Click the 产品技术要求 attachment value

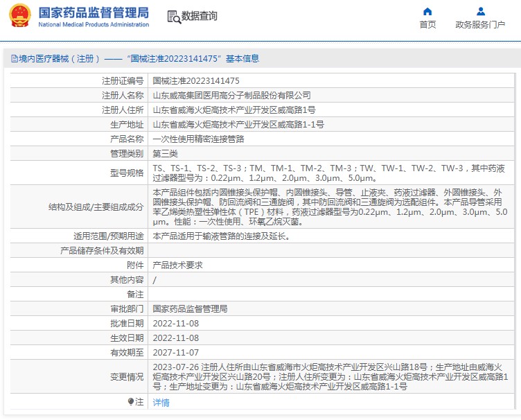coord(177,265)
